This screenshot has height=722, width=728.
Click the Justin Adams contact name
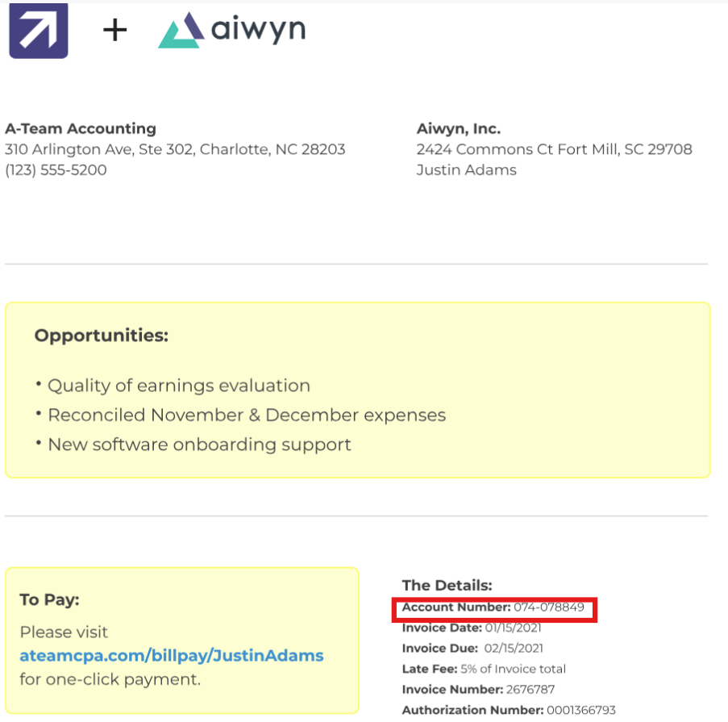tap(467, 170)
